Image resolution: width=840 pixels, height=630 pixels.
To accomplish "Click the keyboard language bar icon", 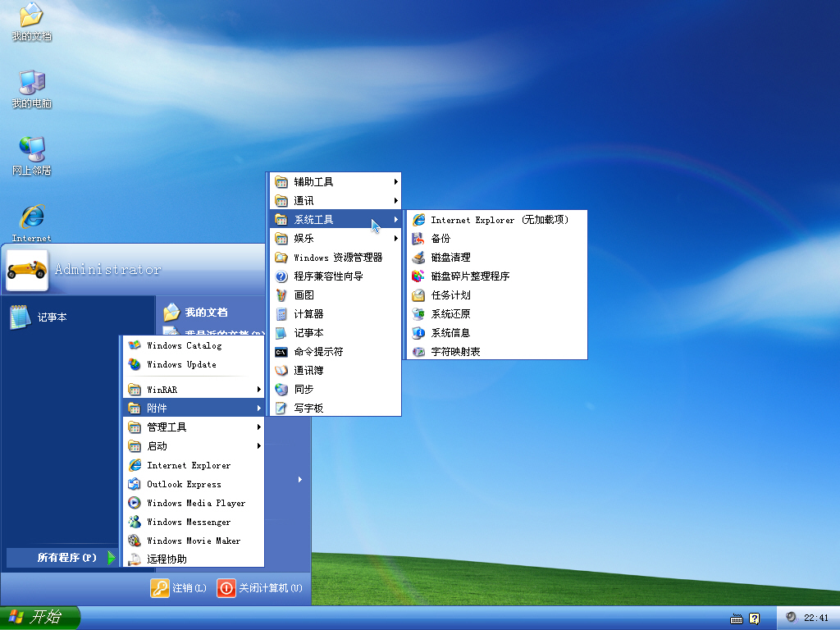I will click(x=737, y=619).
